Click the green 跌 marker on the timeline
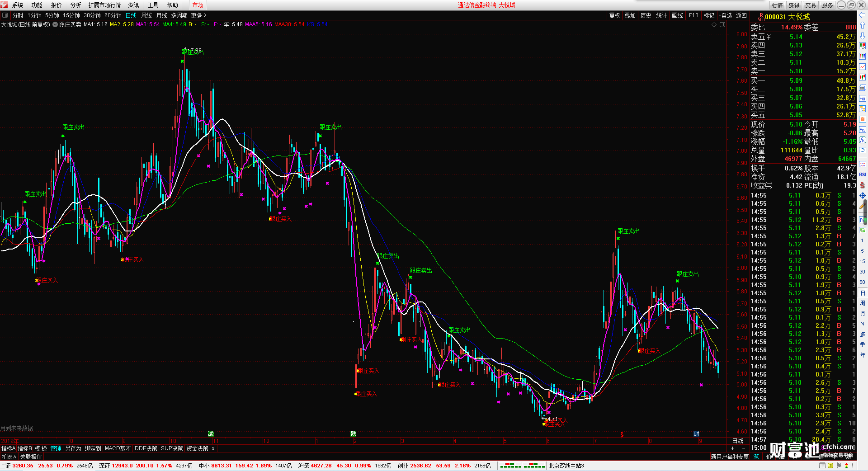Screen dimensions: 868x471 [354, 433]
